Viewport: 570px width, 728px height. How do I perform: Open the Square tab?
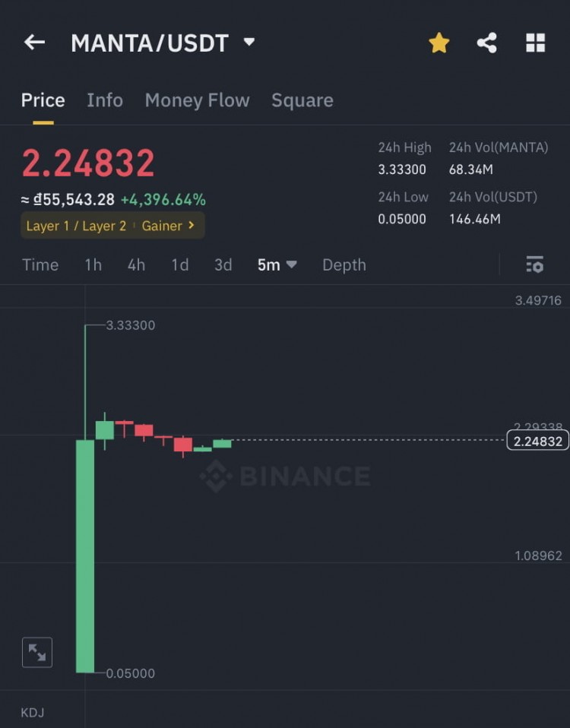coord(302,100)
